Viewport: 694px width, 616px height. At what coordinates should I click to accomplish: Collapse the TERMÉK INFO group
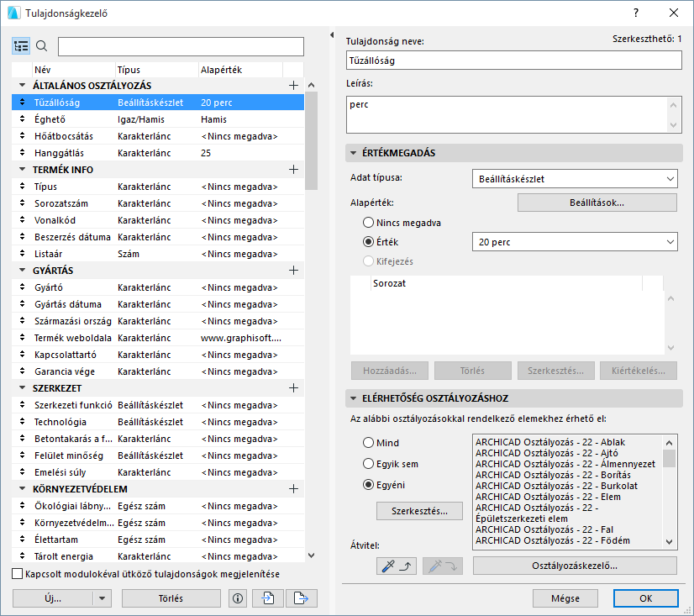click(22, 169)
